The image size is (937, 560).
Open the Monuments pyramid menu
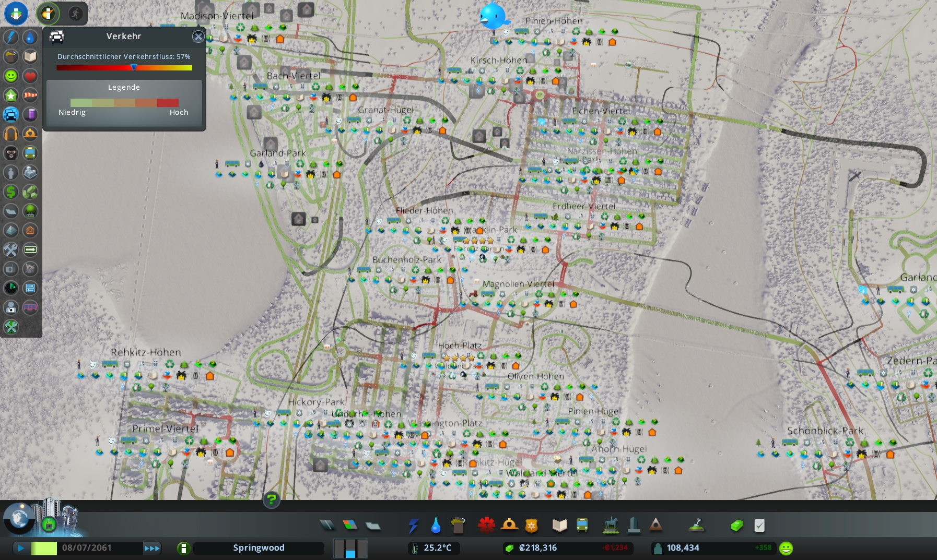tap(656, 525)
